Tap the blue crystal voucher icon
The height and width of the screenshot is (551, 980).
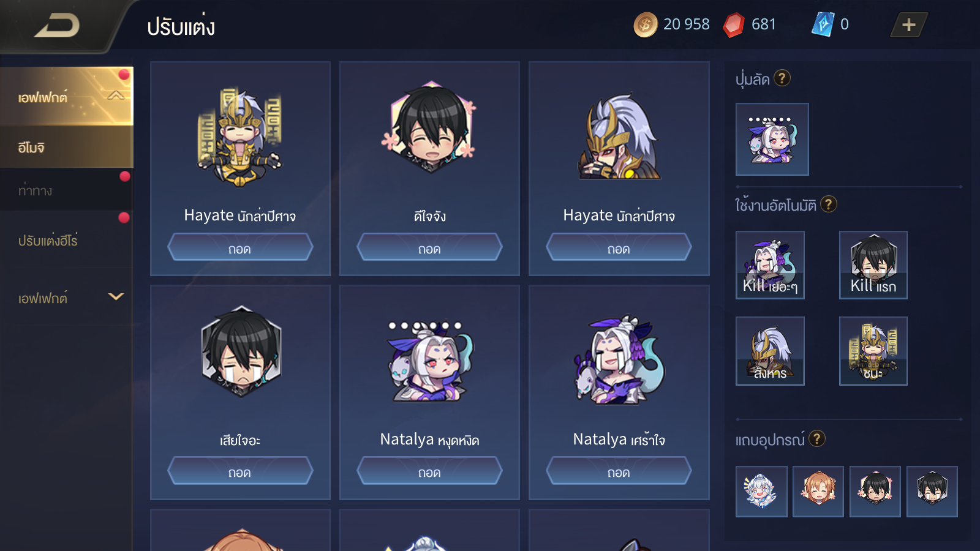coord(823,24)
